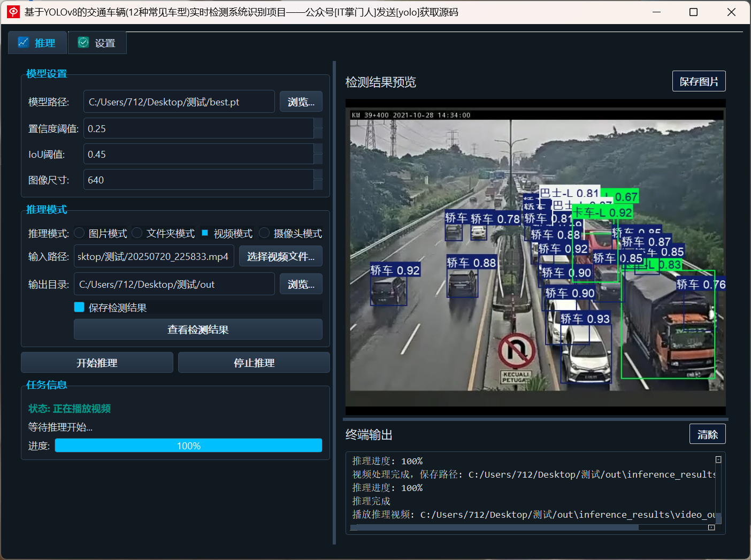The image size is (751, 560).
Task: Open 查看检测结果 results viewer
Action: tap(197, 329)
